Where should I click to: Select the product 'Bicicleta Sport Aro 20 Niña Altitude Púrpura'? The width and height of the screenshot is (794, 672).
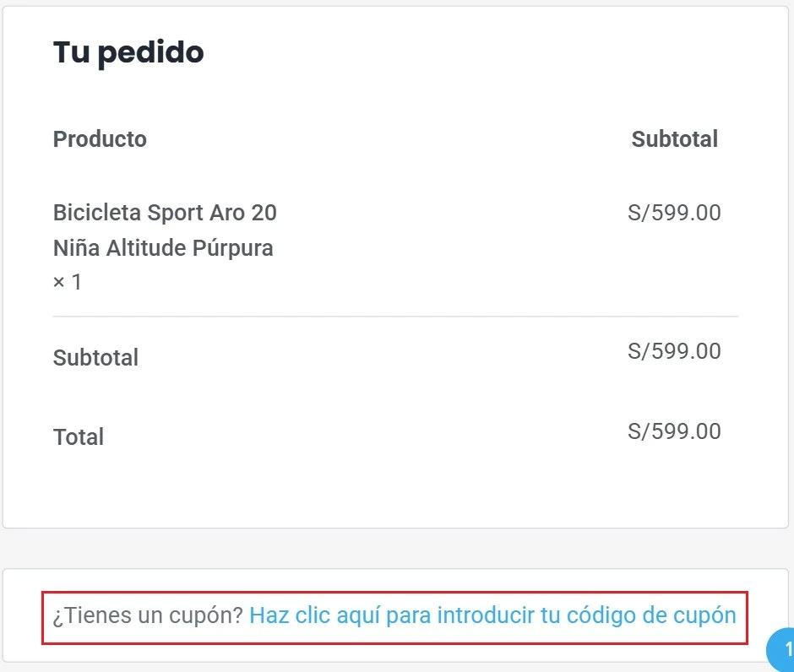click(x=164, y=230)
